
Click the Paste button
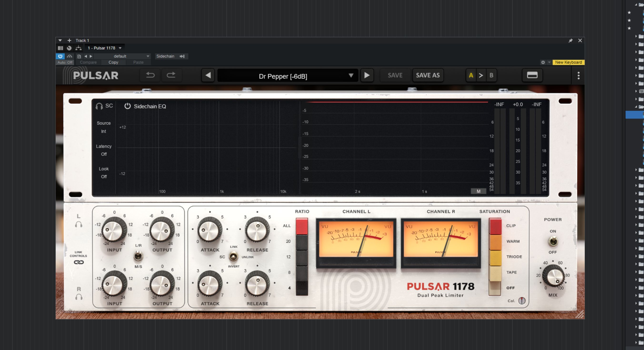tap(138, 62)
